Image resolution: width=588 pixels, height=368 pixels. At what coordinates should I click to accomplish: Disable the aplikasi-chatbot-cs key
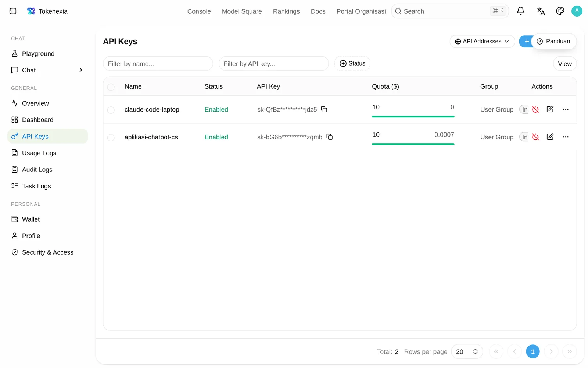click(x=535, y=137)
